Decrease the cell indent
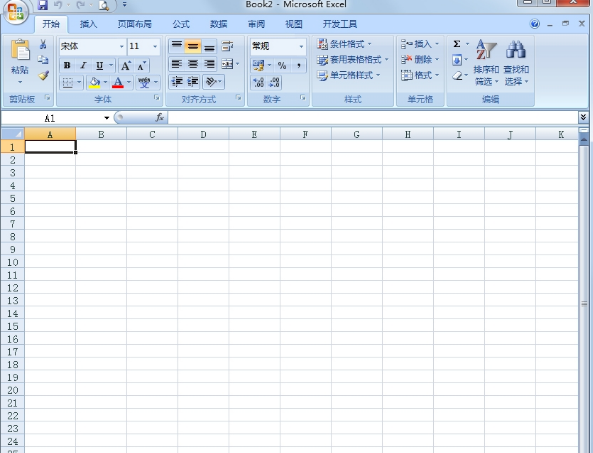Viewport: 593px width, 453px height. point(177,82)
